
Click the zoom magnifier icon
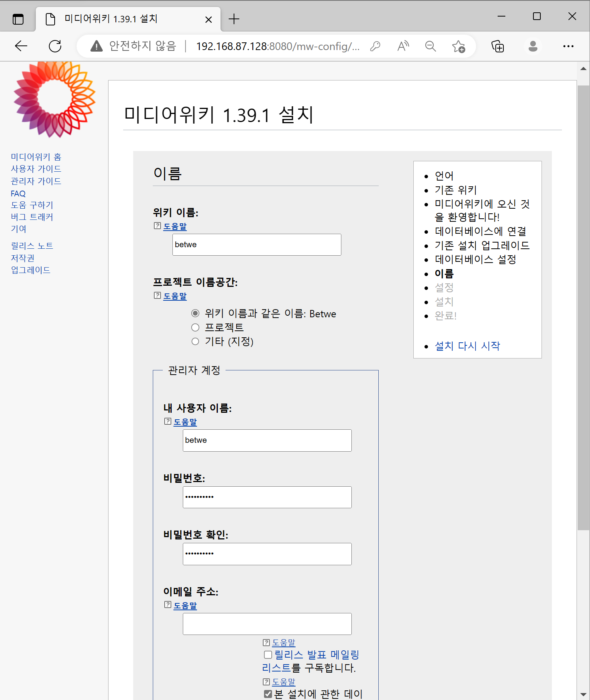(431, 46)
